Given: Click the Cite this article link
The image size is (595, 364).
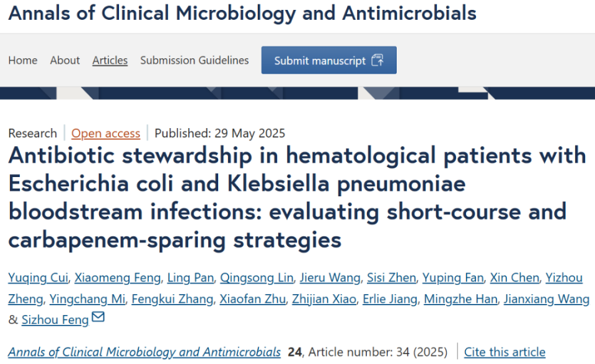Looking at the screenshot, I should pos(505,352).
